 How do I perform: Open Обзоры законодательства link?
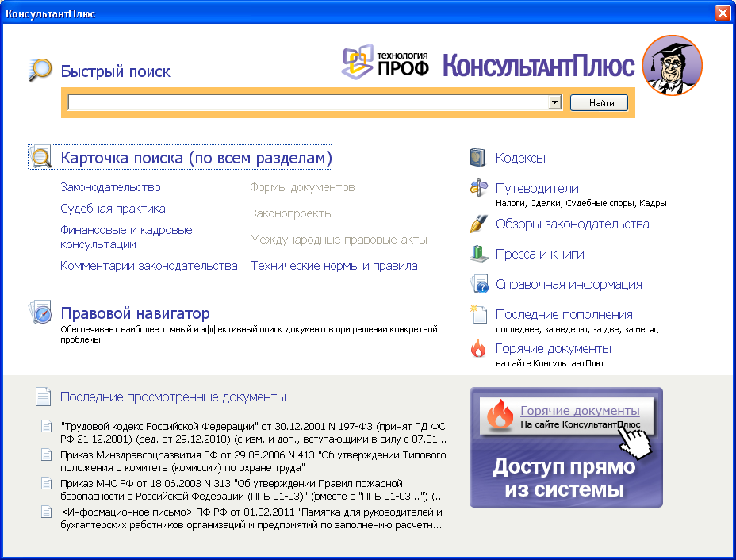click(572, 224)
